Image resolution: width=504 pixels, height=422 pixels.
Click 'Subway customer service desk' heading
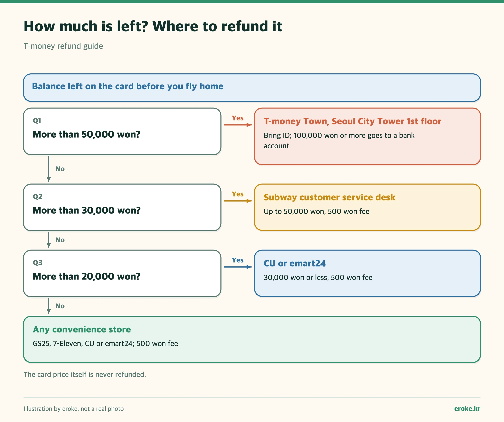[x=329, y=197]
